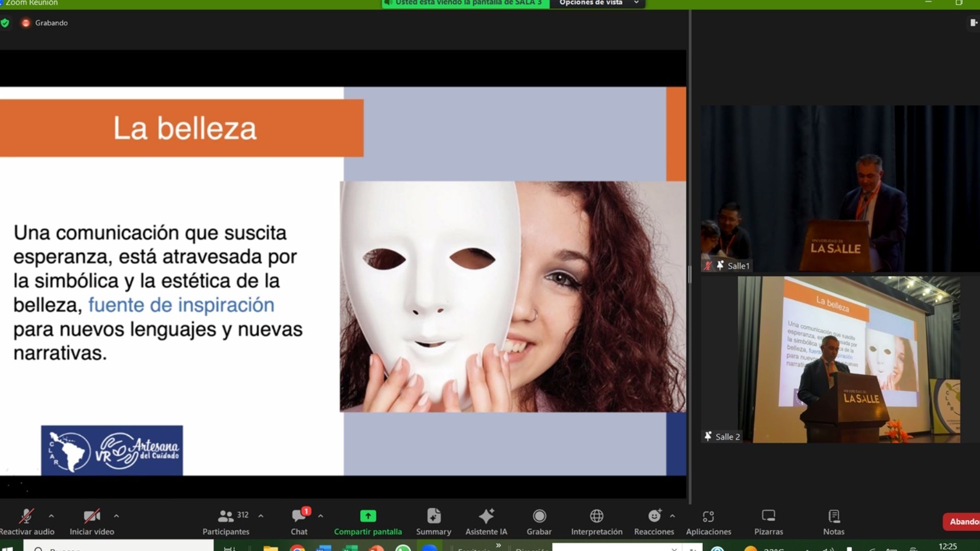The height and width of the screenshot is (551, 980).
Task: Open the Interpretación globe icon
Action: (x=596, y=516)
